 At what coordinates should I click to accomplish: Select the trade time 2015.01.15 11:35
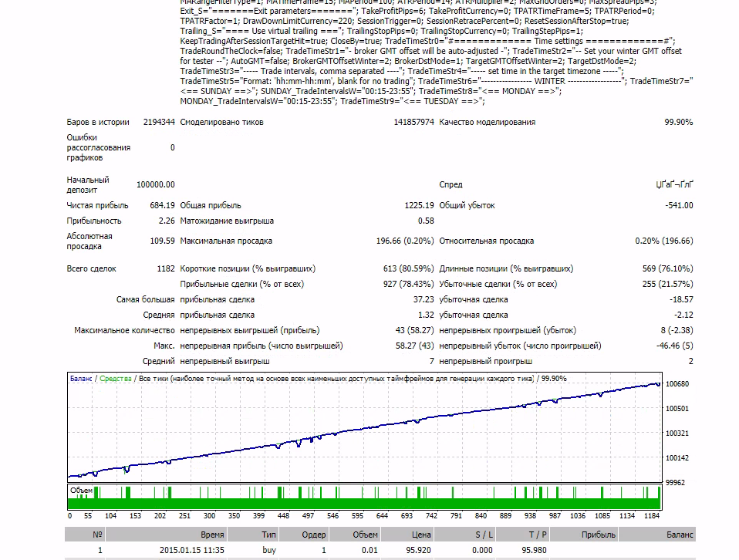(x=192, y=550)
